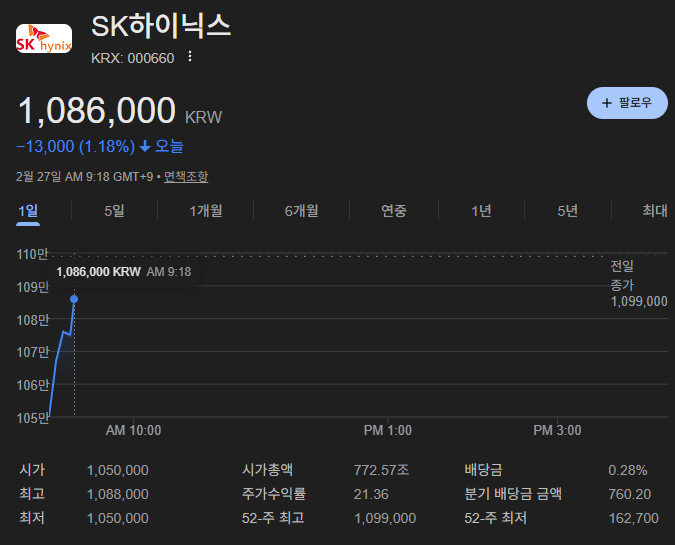Click the 시가총액 label
This screenshot has height=545, width=675.
click(x=267, y=470)
